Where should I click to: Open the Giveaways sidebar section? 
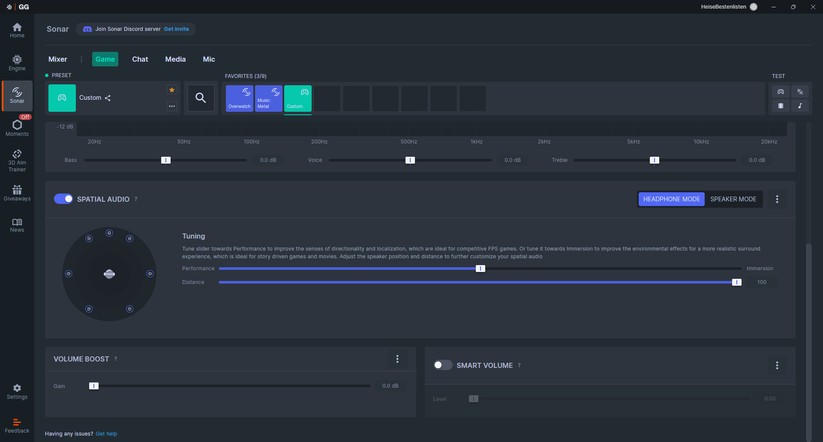(x=17, y=193)
